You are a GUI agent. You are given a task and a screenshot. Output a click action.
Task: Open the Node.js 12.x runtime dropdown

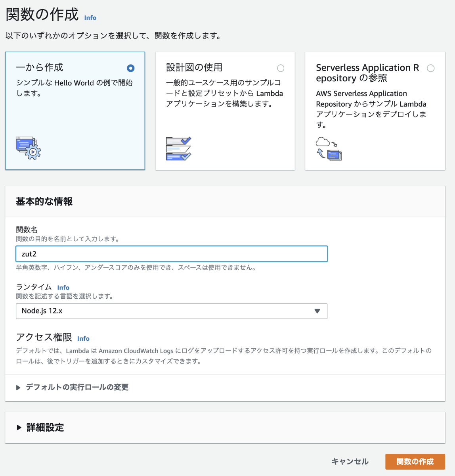(x=172, y=311)
